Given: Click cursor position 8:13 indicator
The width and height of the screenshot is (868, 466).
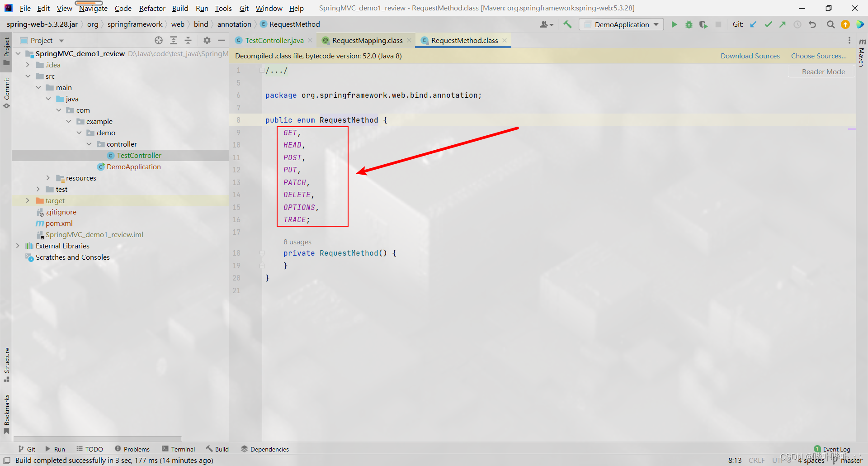Looking at the screenshot, I should [735, 460].
